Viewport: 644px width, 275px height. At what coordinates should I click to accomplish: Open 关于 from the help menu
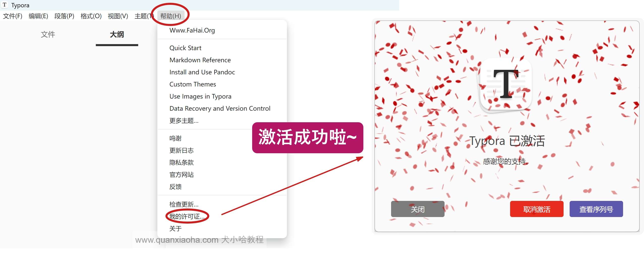(x=175, y=228)
